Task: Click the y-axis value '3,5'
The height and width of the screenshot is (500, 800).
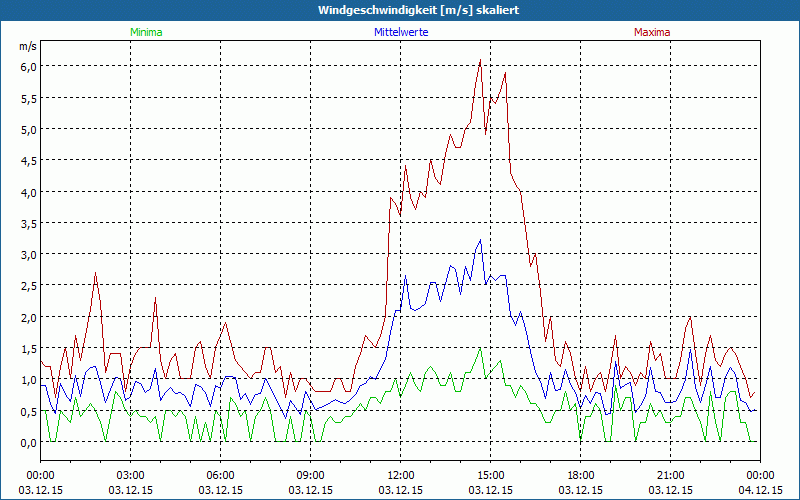Action: (29, 223)
